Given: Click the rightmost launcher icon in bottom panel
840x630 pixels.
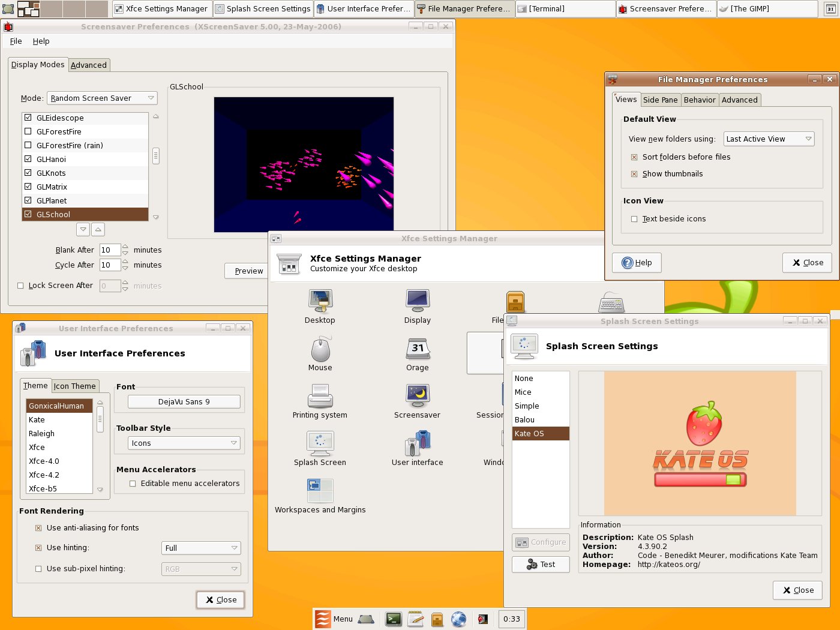Looking at the screenshot, I should (x=483, y=619).
